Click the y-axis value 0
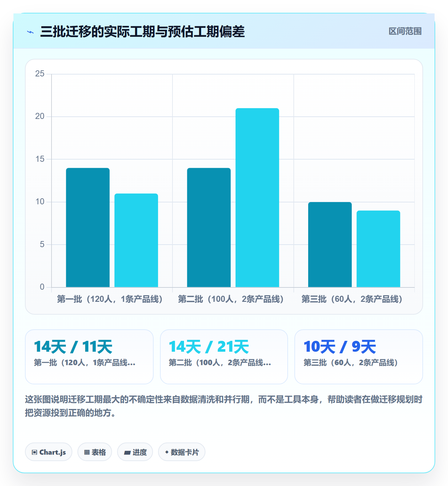This screenshot has width=448, height=486. [42, 287]
